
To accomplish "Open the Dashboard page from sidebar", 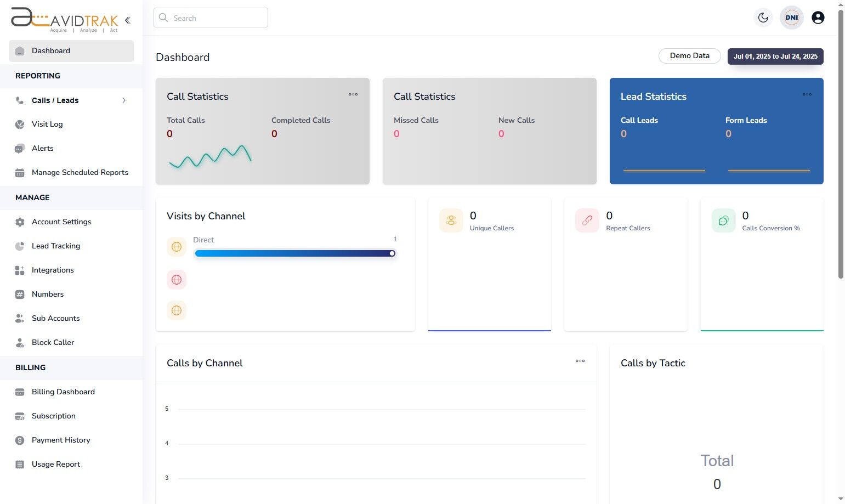I will (x=51, y=50).
